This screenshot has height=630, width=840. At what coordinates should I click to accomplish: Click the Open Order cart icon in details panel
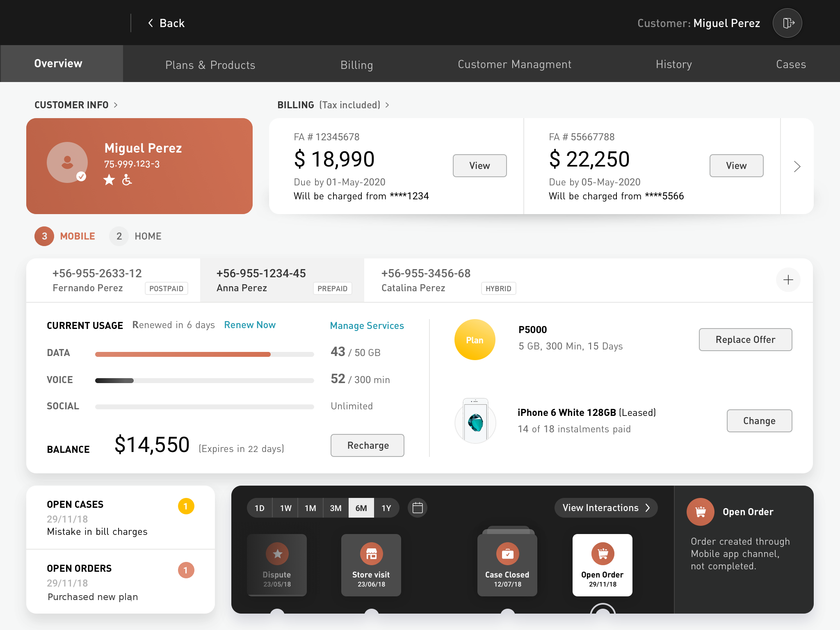coord(701,511)
